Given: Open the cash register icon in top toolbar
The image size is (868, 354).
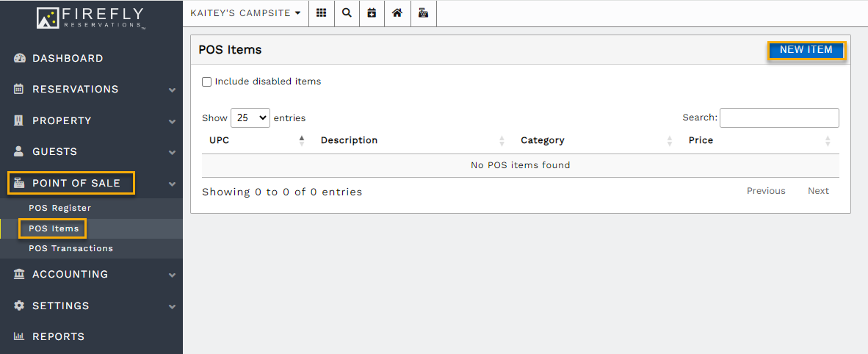Looking at the screenshot, I should (423, 13).
